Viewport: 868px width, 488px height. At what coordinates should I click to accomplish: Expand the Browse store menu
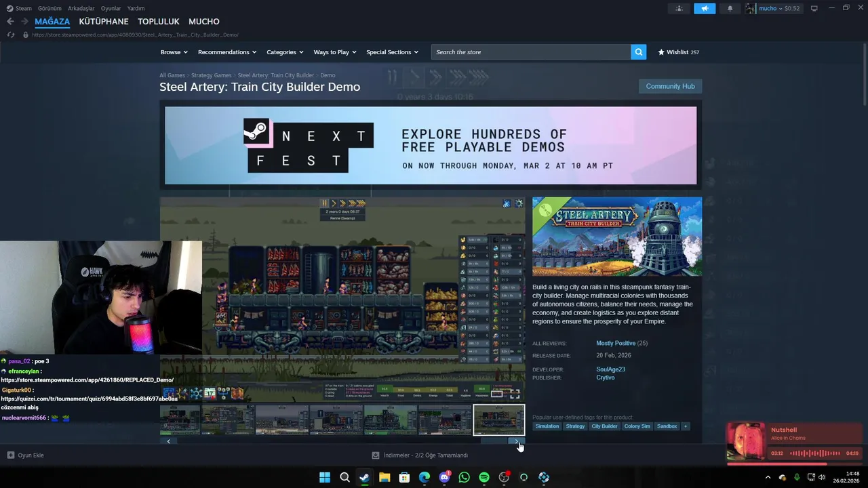(174, 52)
